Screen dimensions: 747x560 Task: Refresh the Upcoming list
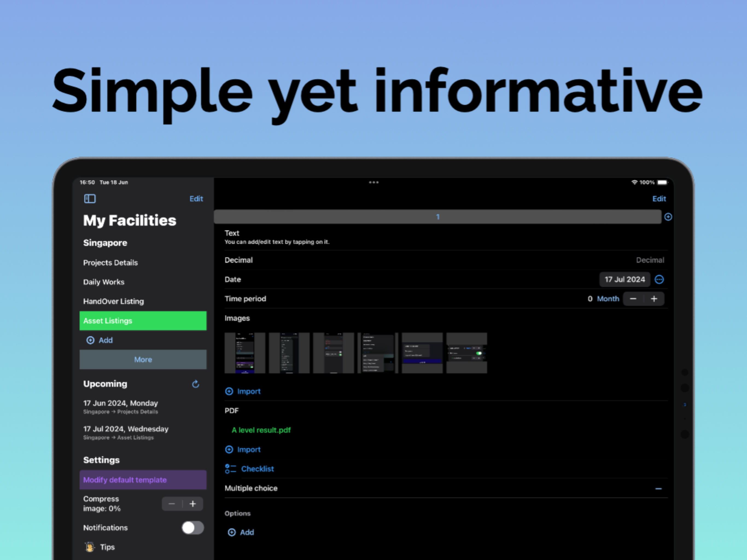coord(195,384)
